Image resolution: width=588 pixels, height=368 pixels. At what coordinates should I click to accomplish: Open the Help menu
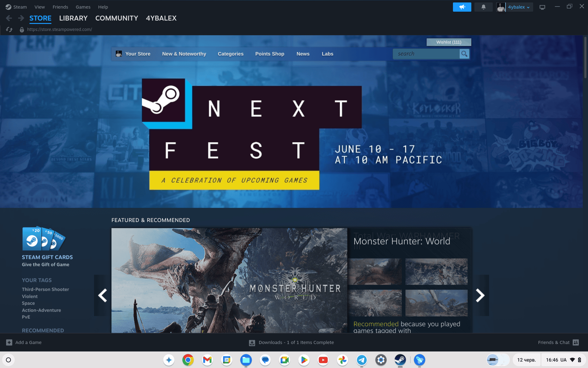click(x=103, y=7)
